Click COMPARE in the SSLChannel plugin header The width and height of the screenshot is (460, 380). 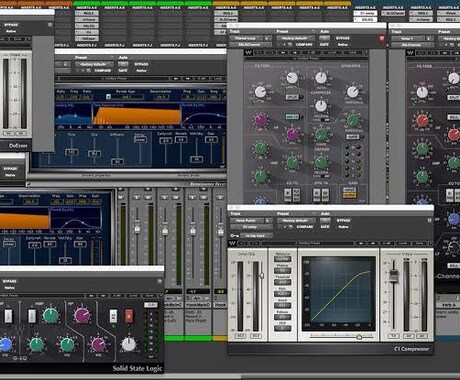click(x=304, y=44)
